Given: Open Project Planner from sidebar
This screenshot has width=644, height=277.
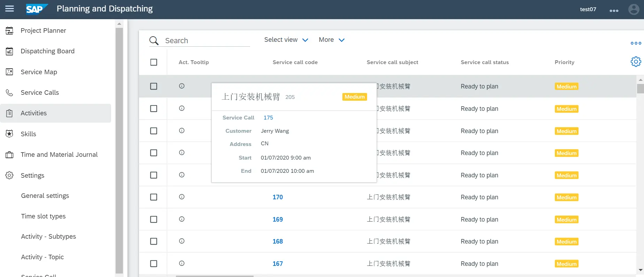Looking at the screenshot, I should (43, 31).
